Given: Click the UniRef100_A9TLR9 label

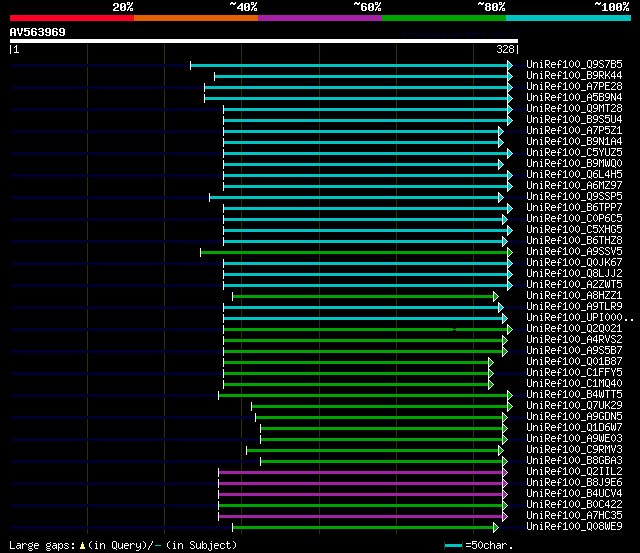Looking at the screenshot, I should [x=574, y=307].
